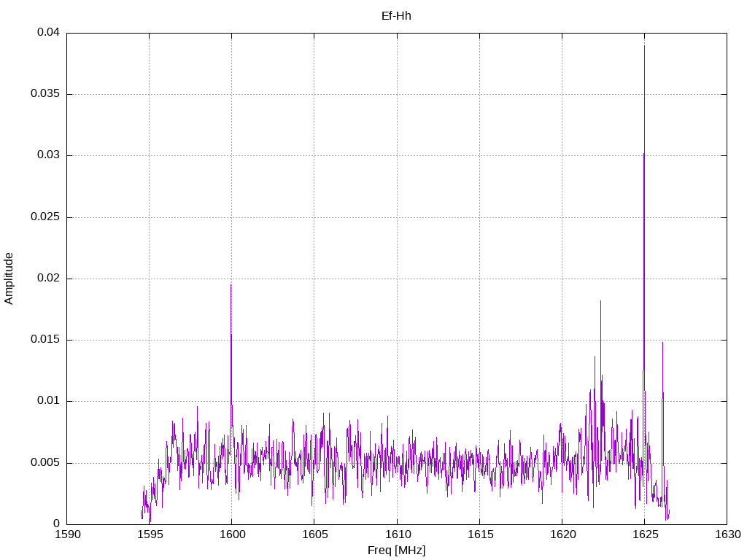Viewport: 747px width, 560px height.
Task: Click the 1595 x-axis tick label
Action: [150, 534]
